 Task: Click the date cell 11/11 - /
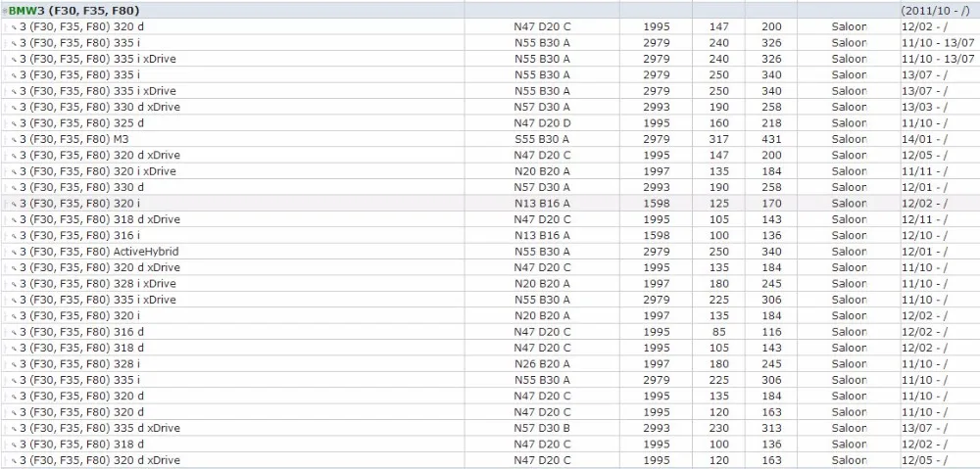tap(924, 171)
